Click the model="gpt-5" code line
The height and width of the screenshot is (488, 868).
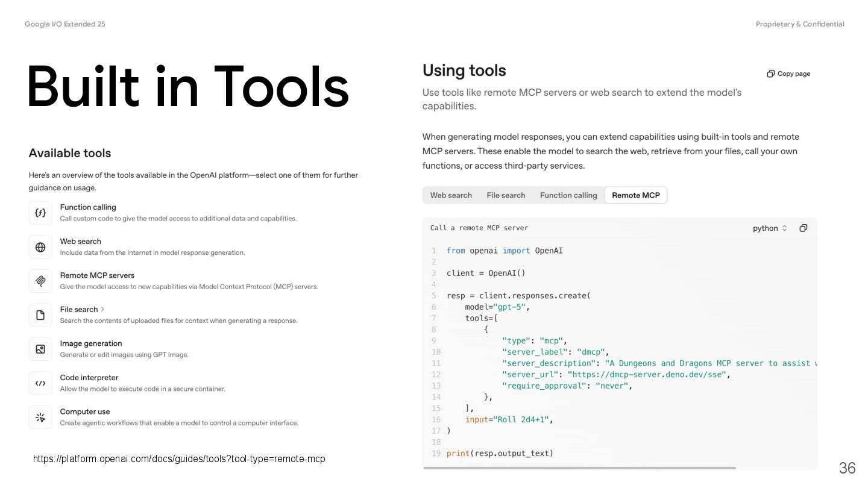click(497, 307)
